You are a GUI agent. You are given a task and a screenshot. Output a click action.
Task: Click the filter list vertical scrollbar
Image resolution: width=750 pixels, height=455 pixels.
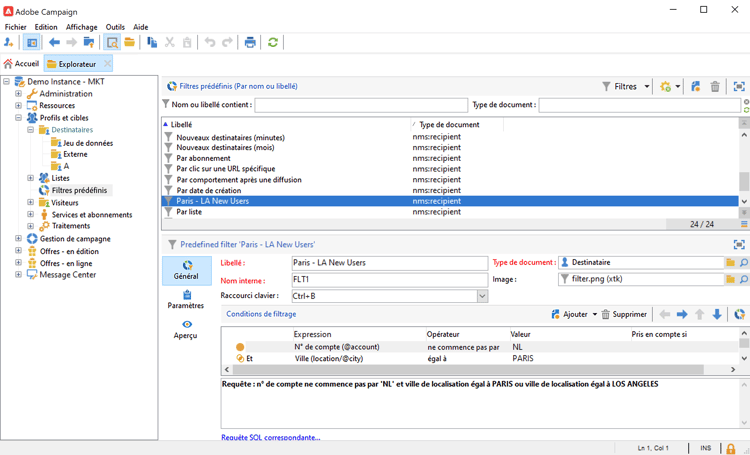click(744, 182)
